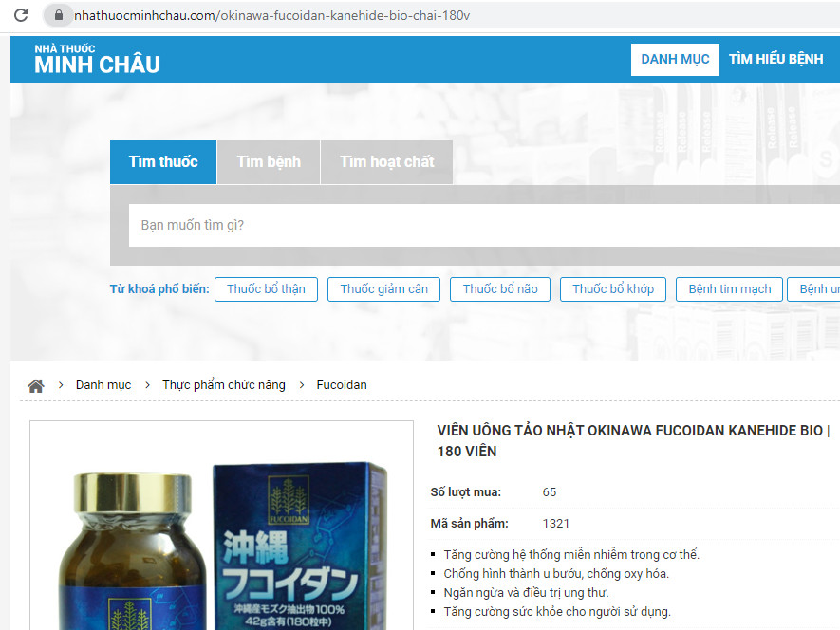Click 'Tăng cường hệ thống miễn nhiễm' bullet text
Viewport: 840px width, 630px height.
pos(571,555)
